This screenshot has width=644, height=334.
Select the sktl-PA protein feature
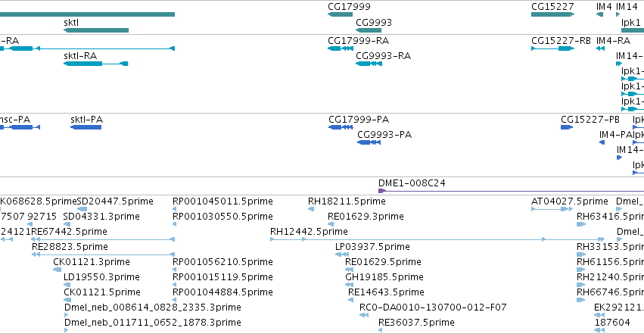pos(86,127)
